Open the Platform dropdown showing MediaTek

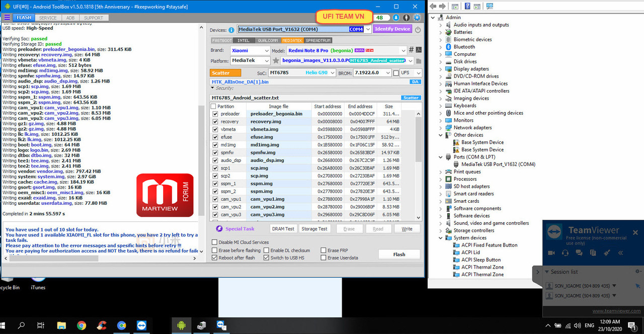pos(267,60)
